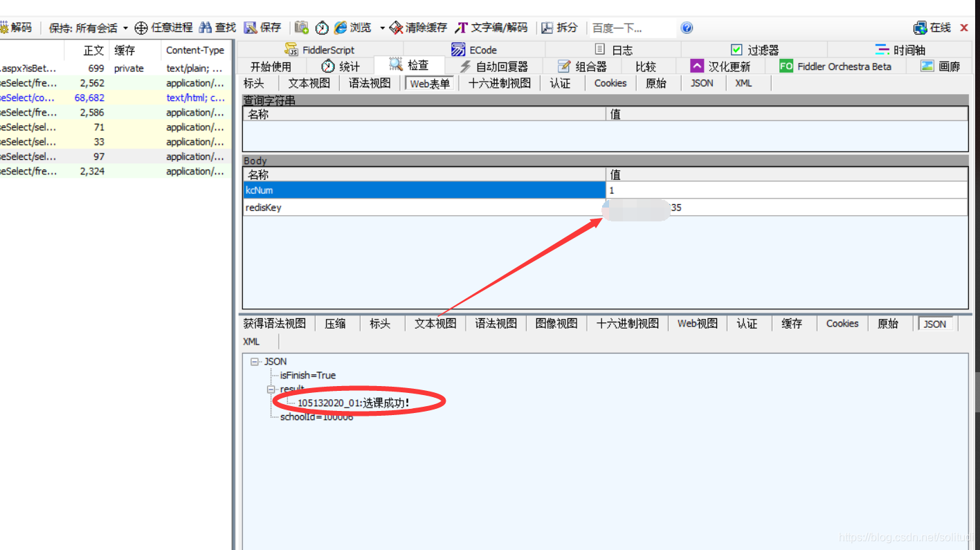Select the session with body 699

115,68
